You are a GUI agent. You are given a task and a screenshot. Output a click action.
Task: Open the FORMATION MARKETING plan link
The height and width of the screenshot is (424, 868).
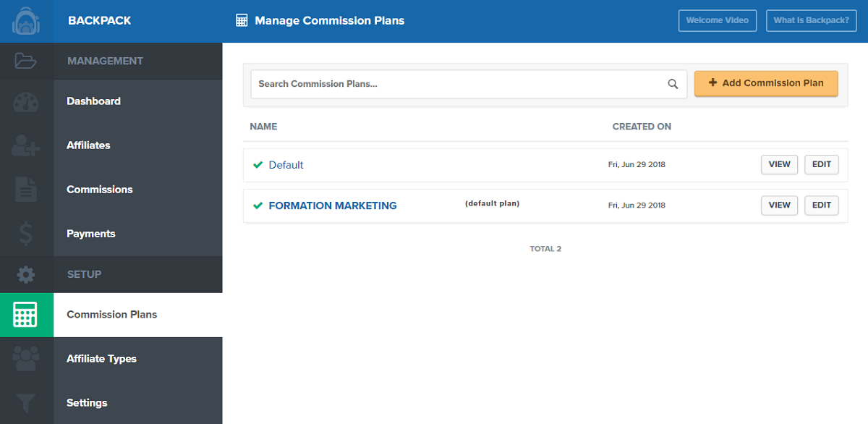tap(333, 205)
